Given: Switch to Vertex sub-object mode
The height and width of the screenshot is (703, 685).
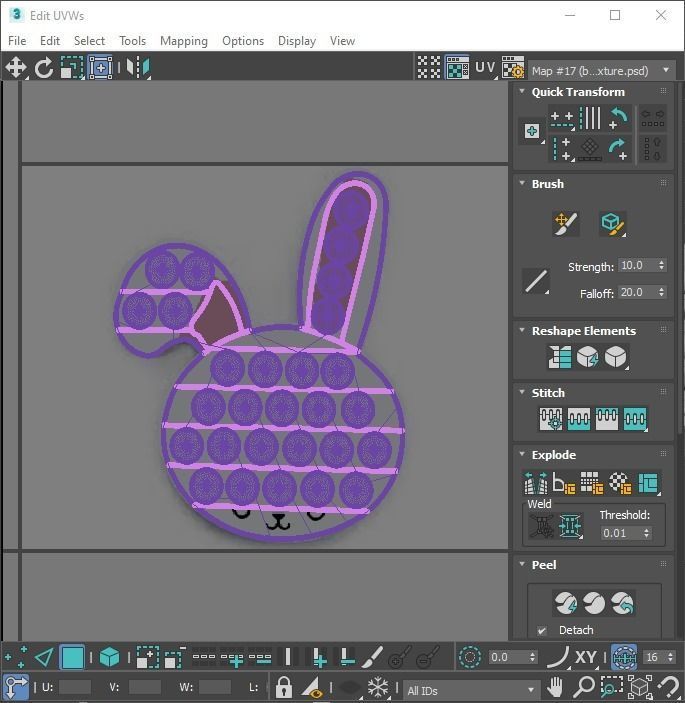Looking at the screenshot, I should 16,657.
